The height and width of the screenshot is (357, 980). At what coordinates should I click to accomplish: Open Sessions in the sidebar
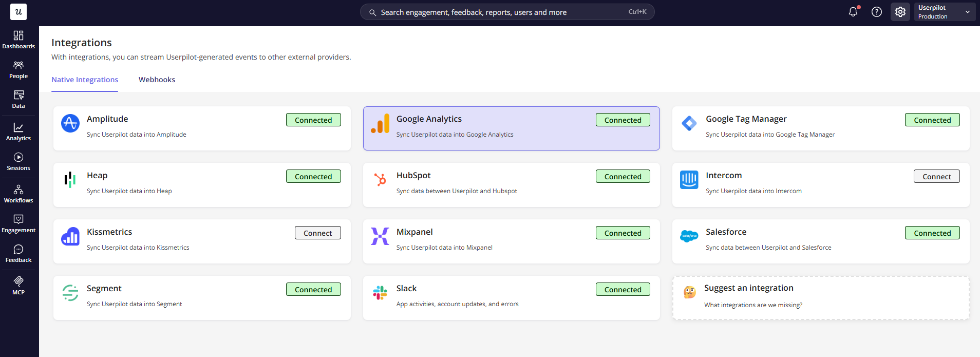18,161
